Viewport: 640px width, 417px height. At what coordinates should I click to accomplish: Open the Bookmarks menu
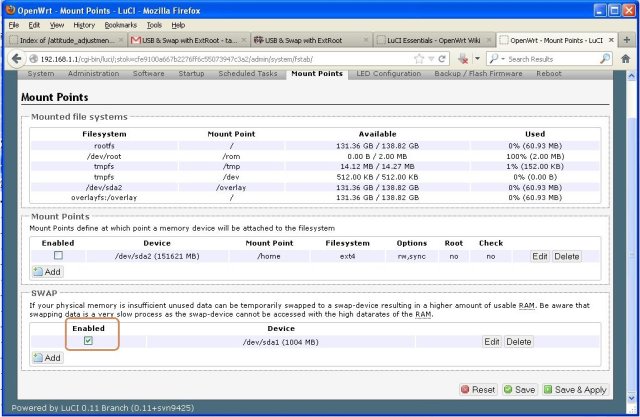(x=120, y=24)
